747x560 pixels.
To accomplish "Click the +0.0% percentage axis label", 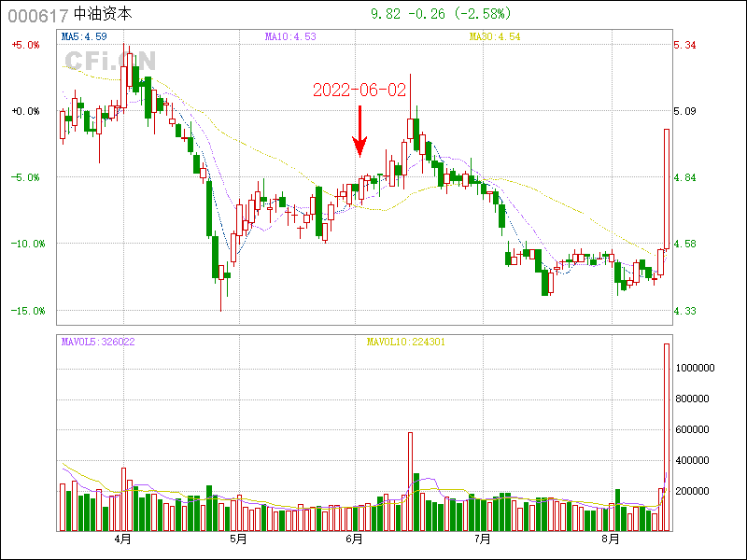I will (x=26, y=111).
